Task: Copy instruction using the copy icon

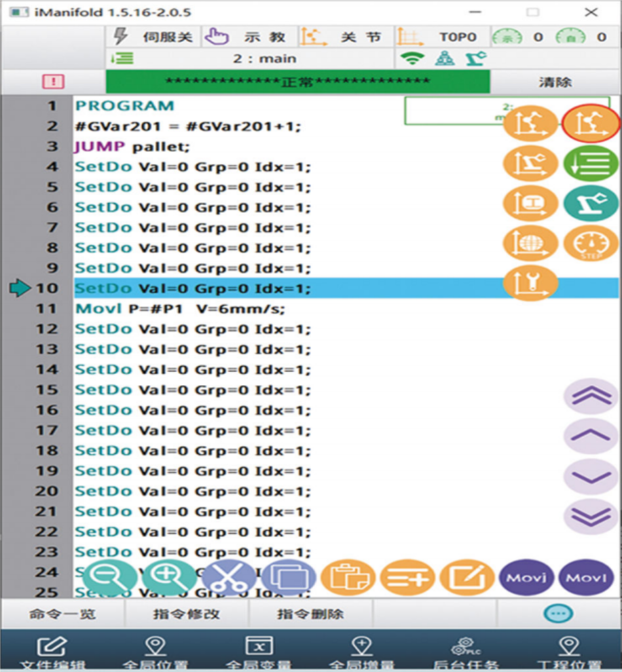Action: pos(288,577)
